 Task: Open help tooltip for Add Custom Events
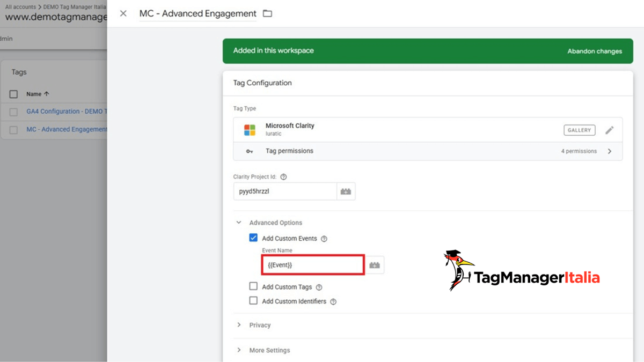324,238
